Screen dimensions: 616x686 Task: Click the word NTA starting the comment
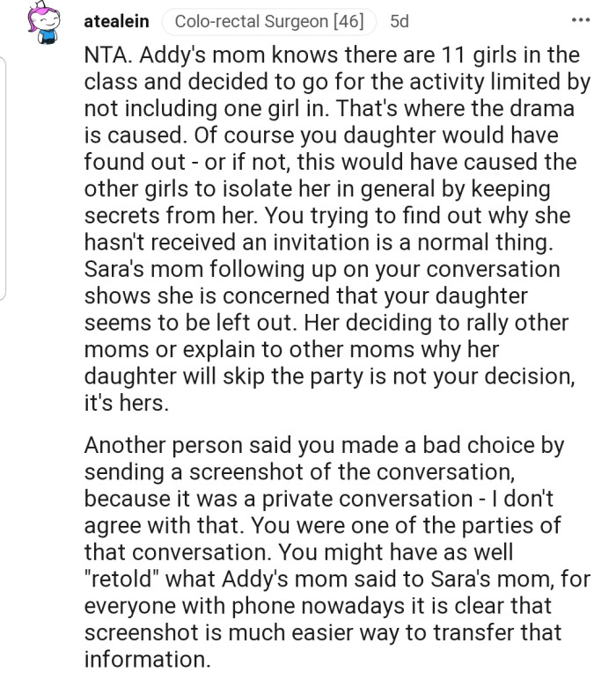(x=104, y=56)
